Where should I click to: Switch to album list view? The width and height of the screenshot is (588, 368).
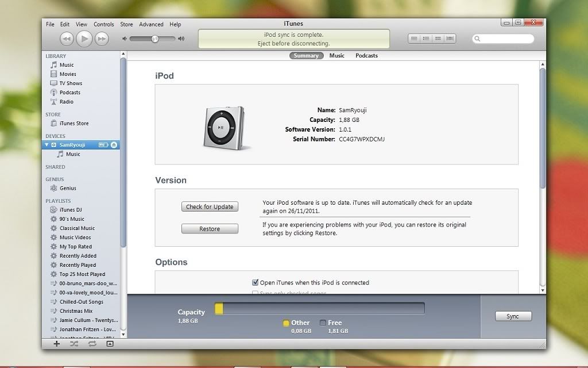(x=426, y=39)
